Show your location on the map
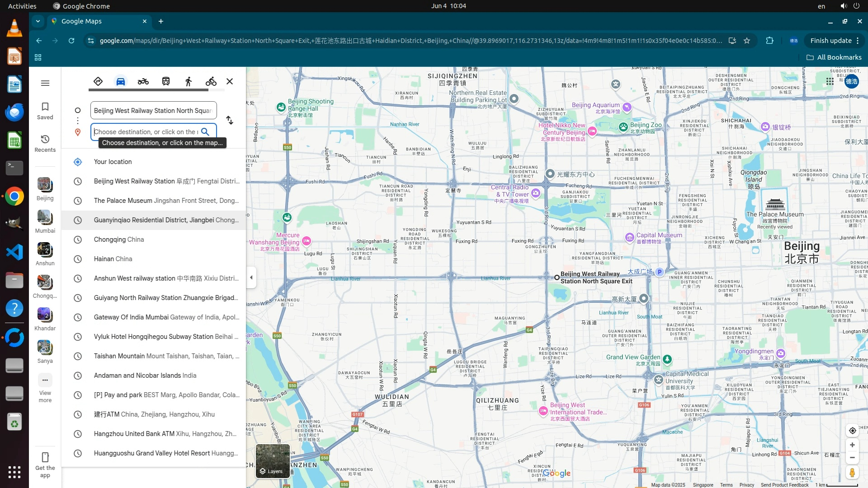 coord(852,431)
